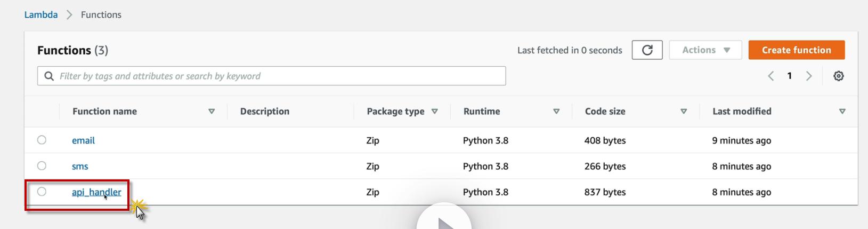Click the refresh functions icon
The width and height of the screenshot is (868, 229).
coord(647,50)
